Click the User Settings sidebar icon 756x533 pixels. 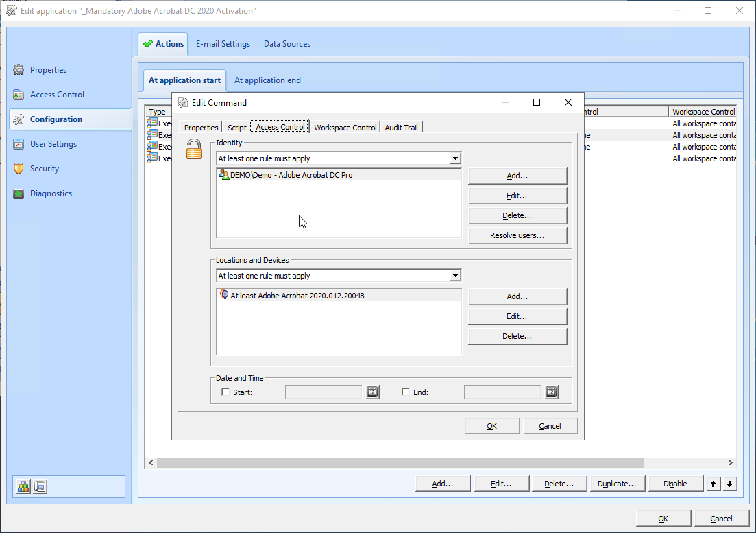coord(19,144)
